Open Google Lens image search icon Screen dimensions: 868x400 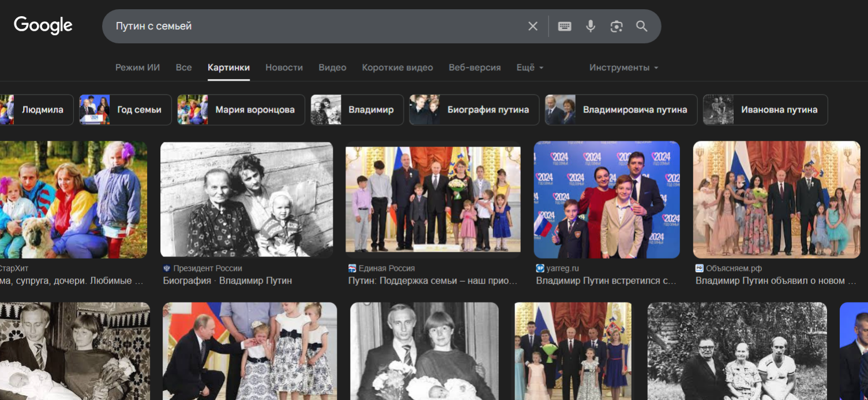click(x=617, y=26)
